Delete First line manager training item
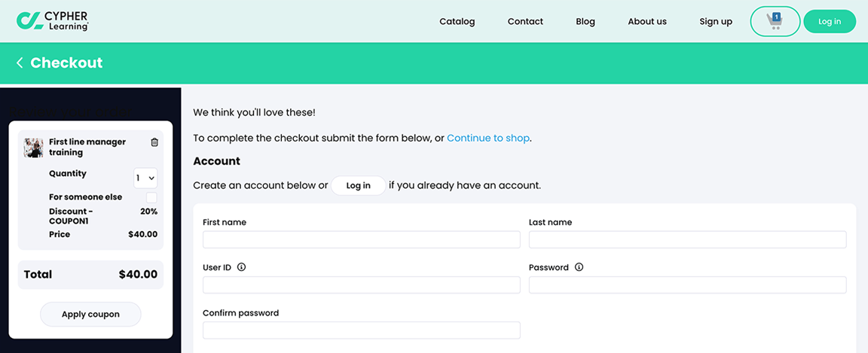Screen dimensions: 868x353 [154, 142]
